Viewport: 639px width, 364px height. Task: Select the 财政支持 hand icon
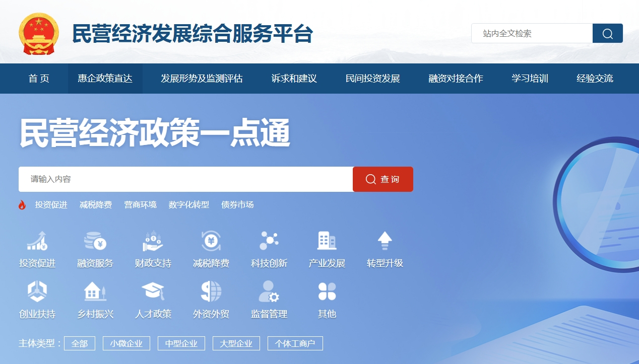point(153,241)
